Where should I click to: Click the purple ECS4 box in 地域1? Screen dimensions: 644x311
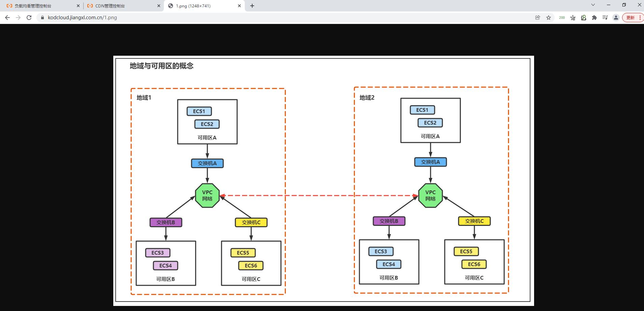click(166, 265)
